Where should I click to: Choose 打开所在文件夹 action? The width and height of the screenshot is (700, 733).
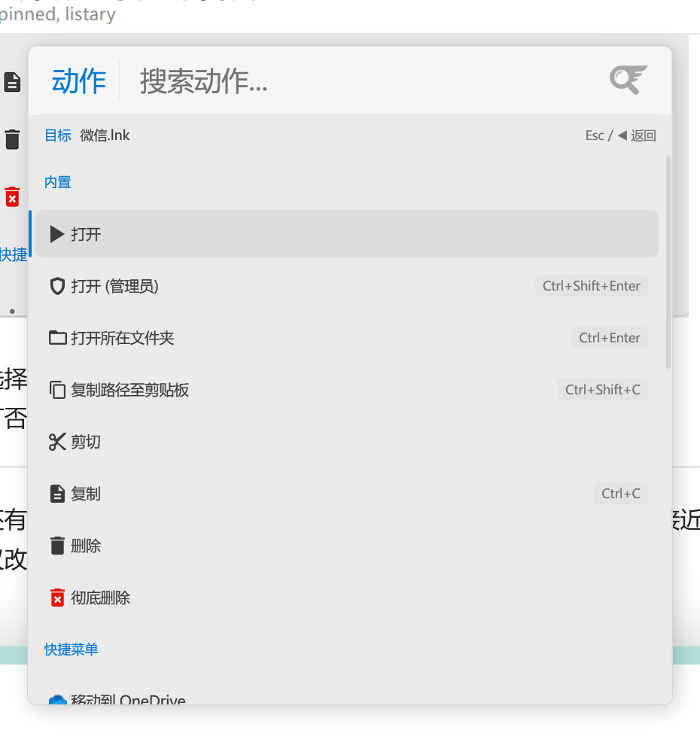coord(347,337)
